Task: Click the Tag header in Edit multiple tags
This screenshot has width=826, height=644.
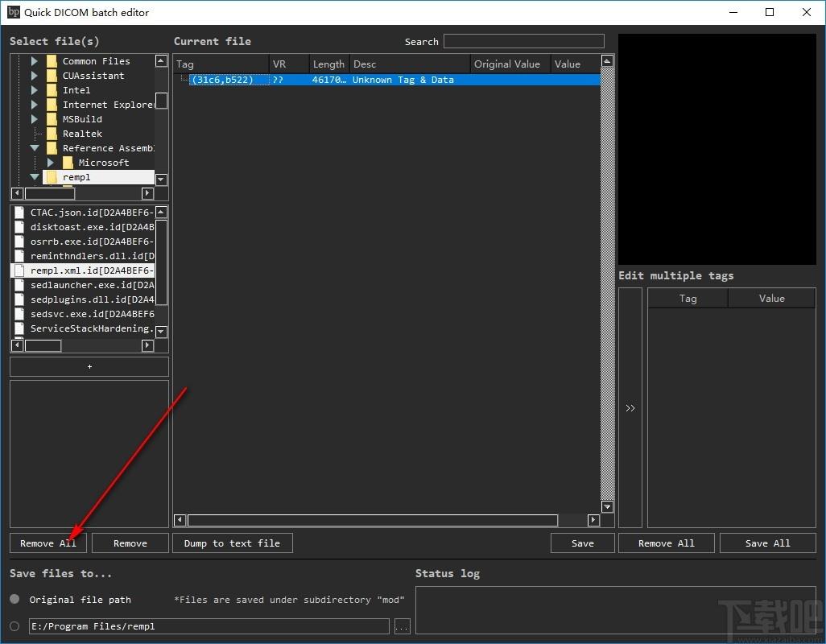Action: click(688, 298)
